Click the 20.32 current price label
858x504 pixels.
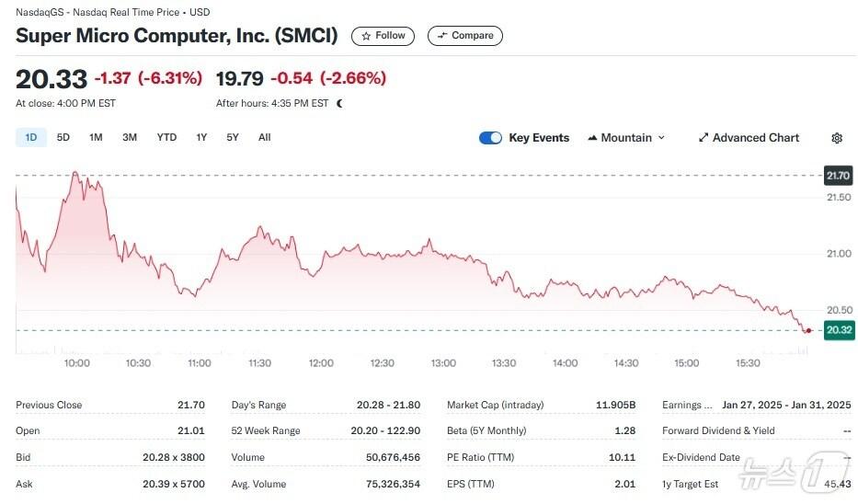(x=839, y=330)
